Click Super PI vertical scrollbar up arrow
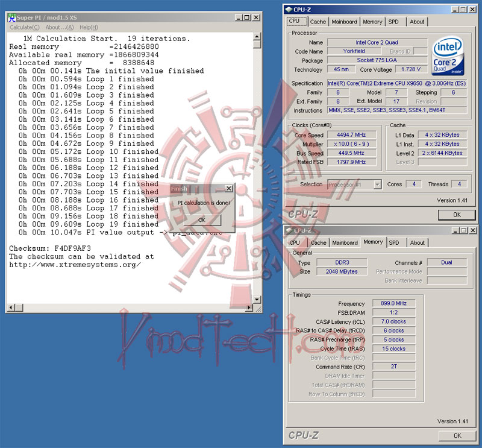 [x=257, y=37]
